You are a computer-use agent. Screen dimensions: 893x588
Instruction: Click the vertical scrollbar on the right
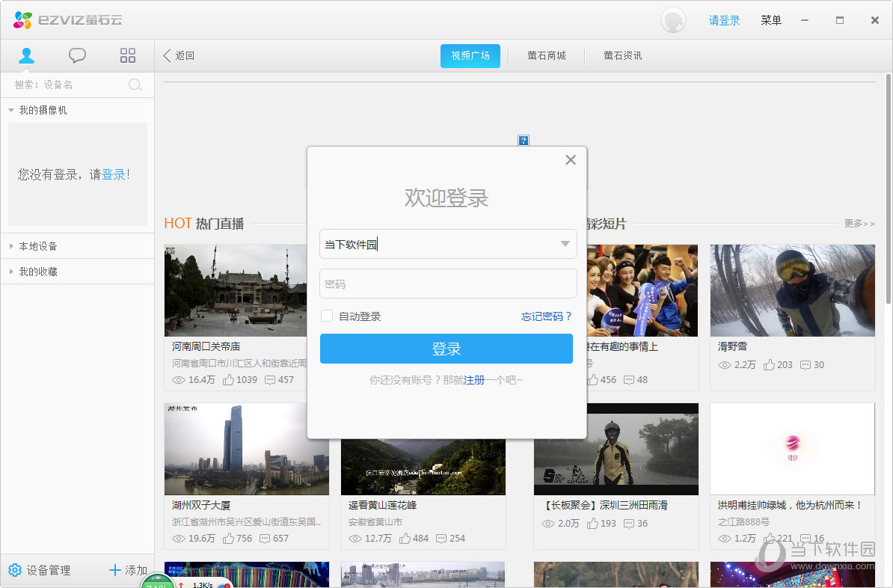889,188
